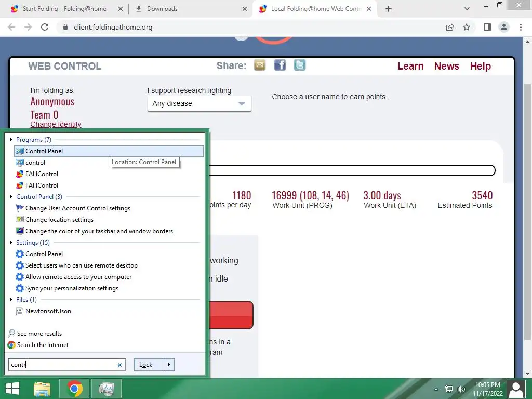Open Change the color of your taskbar
Image resolution: width=532 pixels, height=399 pixels.
click(109, 231)
